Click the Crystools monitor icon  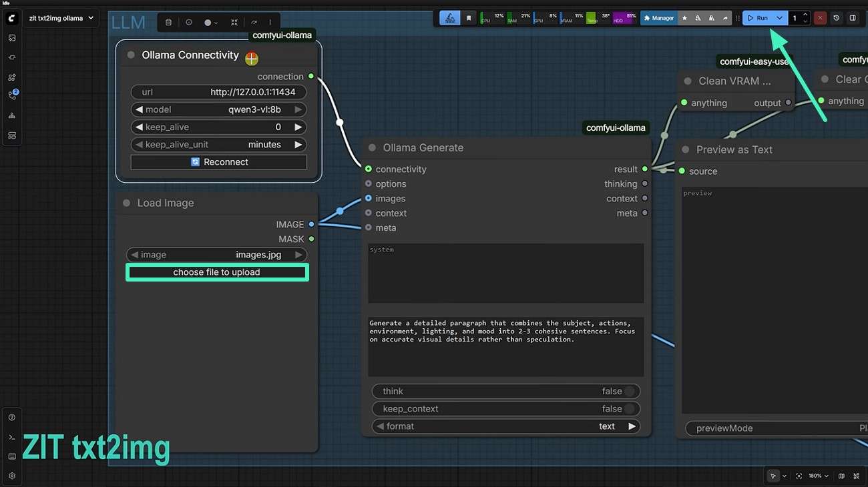tap(449, 18)
